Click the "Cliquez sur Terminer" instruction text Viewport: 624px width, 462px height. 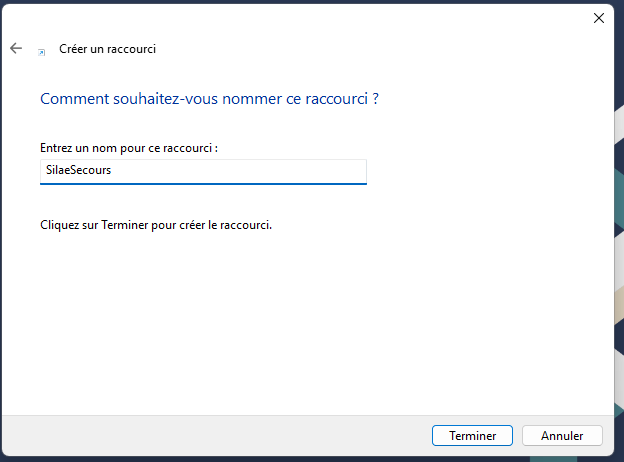tap(156, 225)
